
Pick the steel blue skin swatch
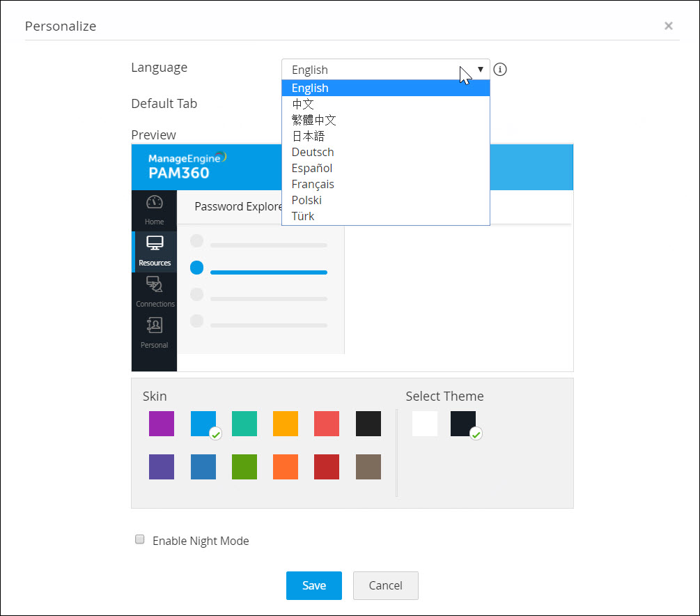(x=203, y=467)
